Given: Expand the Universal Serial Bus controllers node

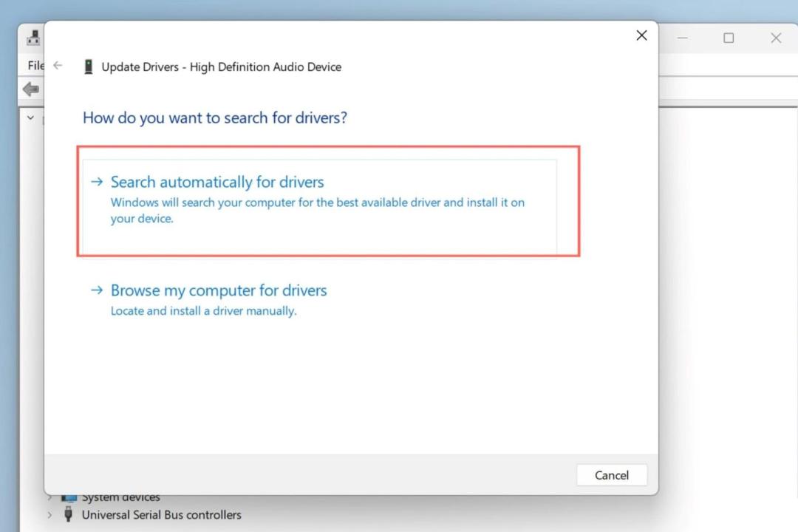Looking at the screenshot, I should [50, 515].
